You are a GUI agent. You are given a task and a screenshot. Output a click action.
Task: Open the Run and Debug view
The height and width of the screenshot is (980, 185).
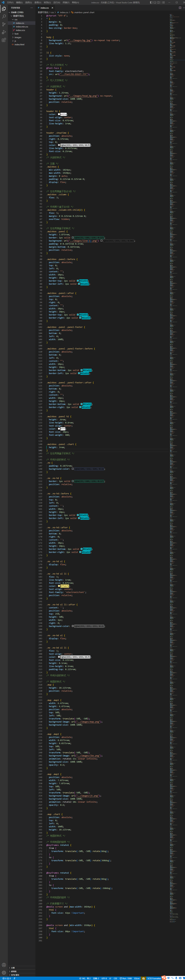tap(4, 32)
